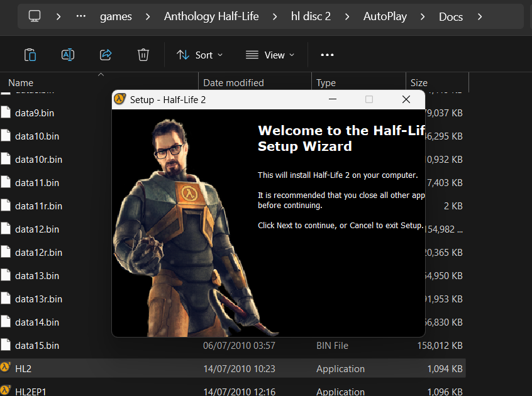Click the 06/07/2010 03:57 date cell

coord(239,346)
